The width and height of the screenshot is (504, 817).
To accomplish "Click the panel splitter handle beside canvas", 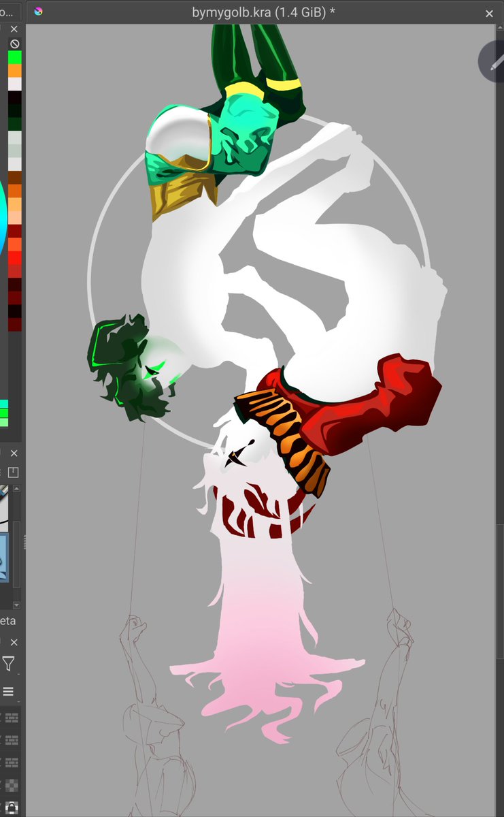I will click(x=24, y=543).
